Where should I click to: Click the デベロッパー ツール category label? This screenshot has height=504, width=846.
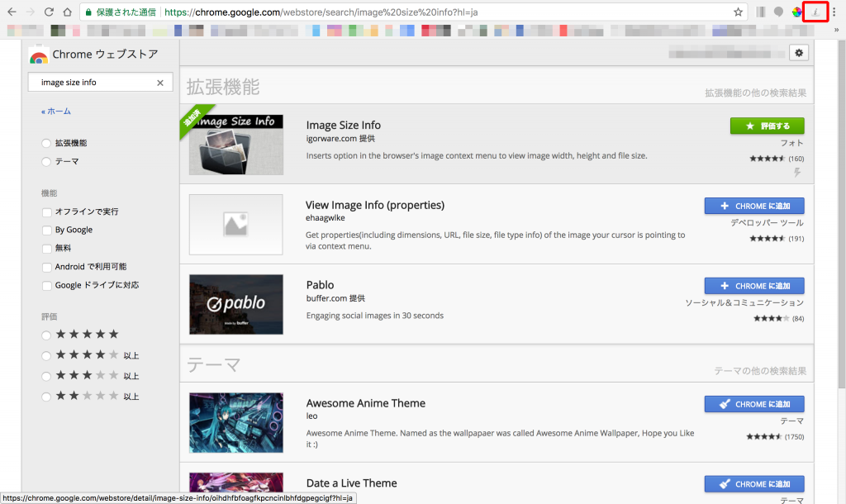pos(768,223)
